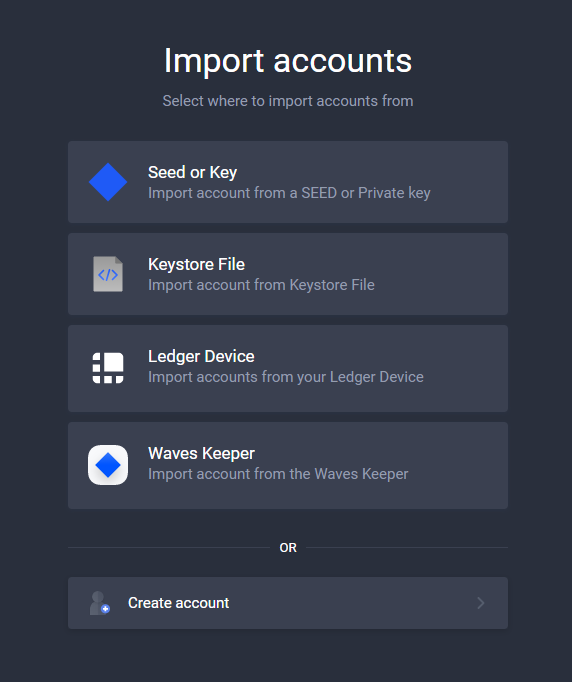Click the Keystore File code document icon

point(108,274)
